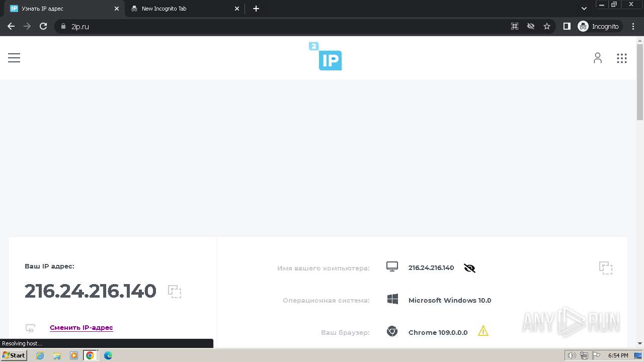Open the hamburger menu on 2ip page

tap(14, 58)
